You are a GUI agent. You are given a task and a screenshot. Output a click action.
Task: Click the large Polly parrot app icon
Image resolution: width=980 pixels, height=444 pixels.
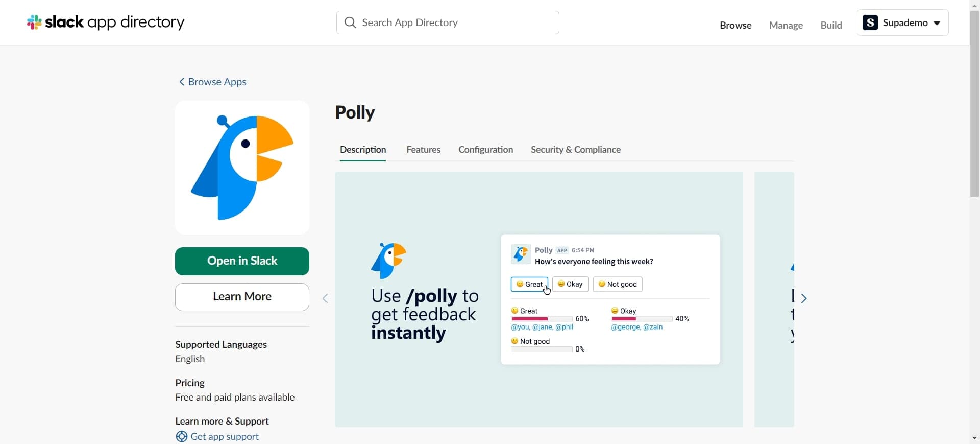point(242,168)
